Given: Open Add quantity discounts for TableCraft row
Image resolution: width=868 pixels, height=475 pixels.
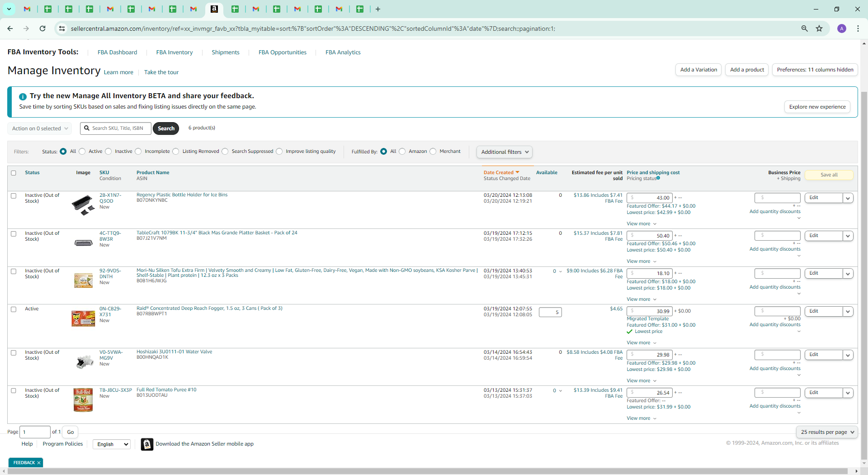Looking at the screenshot, I should [x=775, y=249].
